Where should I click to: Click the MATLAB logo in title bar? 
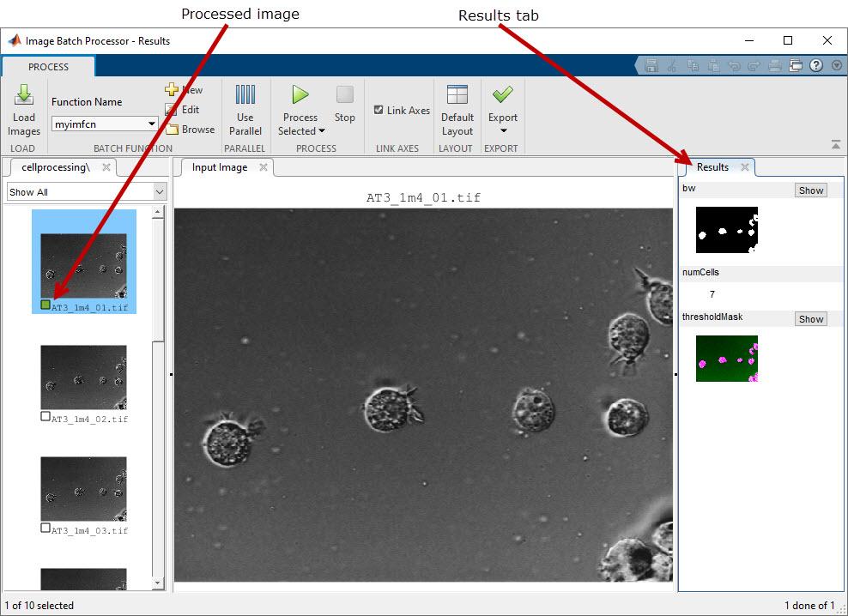tap(15, 40)
